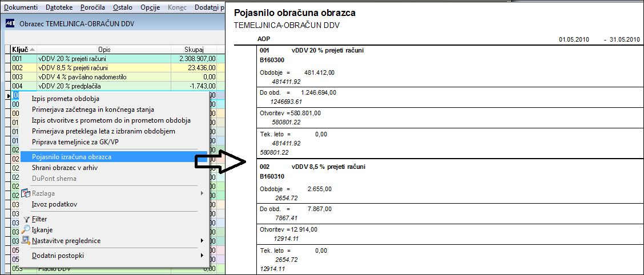This screenshot has height=275, width=644.
Task: Click the 2.308.907,00 value cell
Action: (194, 59)
